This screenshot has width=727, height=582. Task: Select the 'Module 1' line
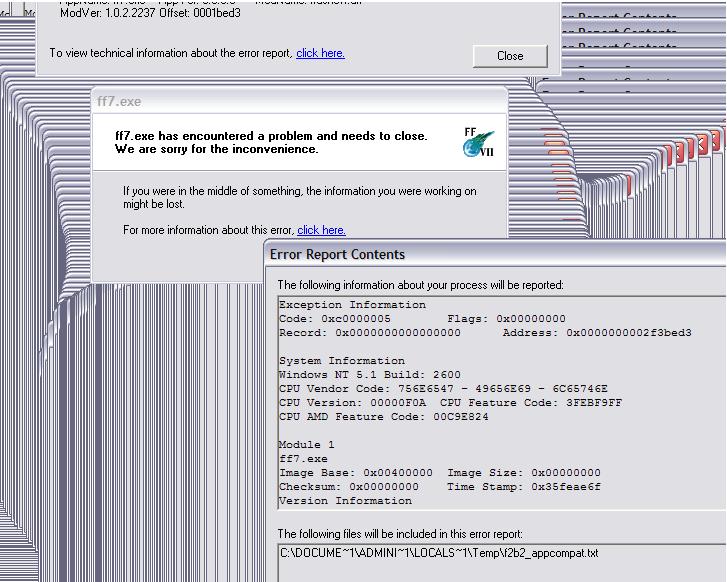[x=306, y=445]
